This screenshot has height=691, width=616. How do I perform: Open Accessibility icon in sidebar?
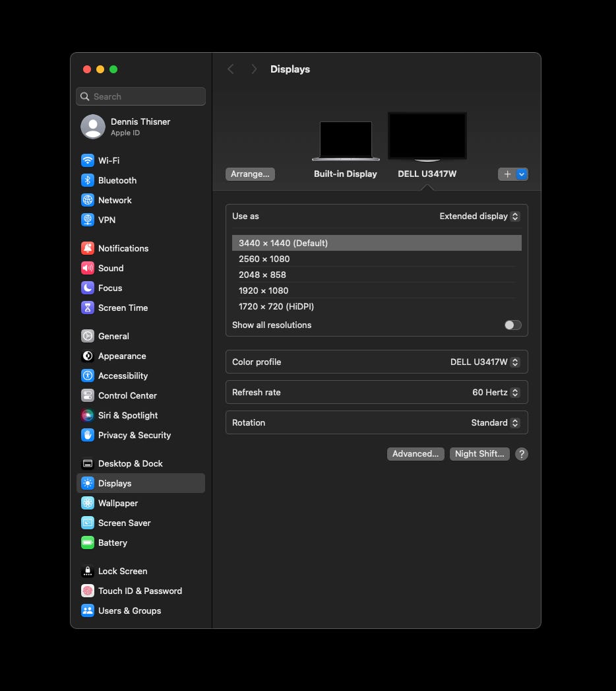coord(88,376)
